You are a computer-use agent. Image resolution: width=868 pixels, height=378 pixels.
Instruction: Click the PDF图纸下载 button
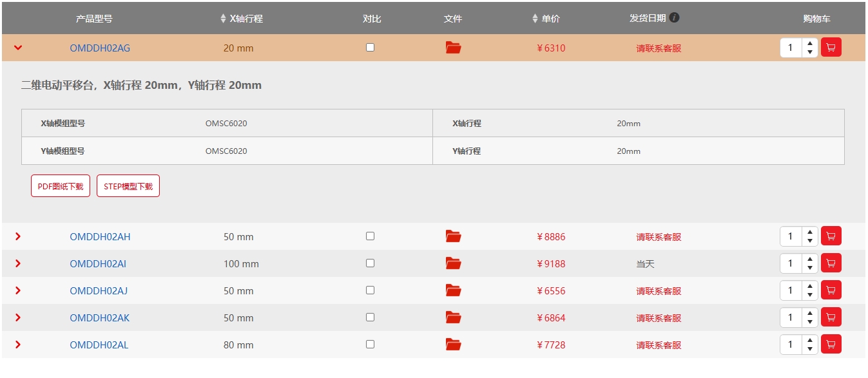61,186
